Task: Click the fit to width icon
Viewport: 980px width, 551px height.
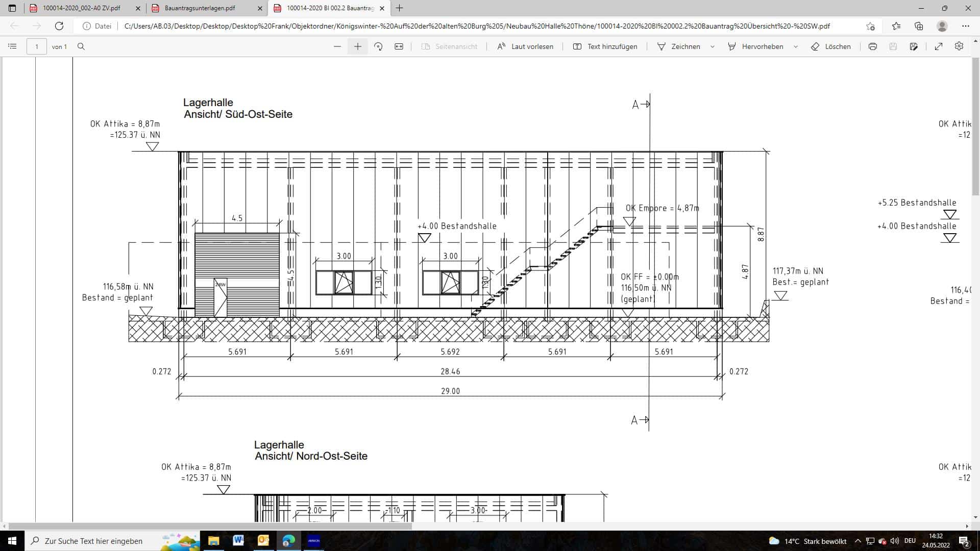Action: tap(399, 46)
